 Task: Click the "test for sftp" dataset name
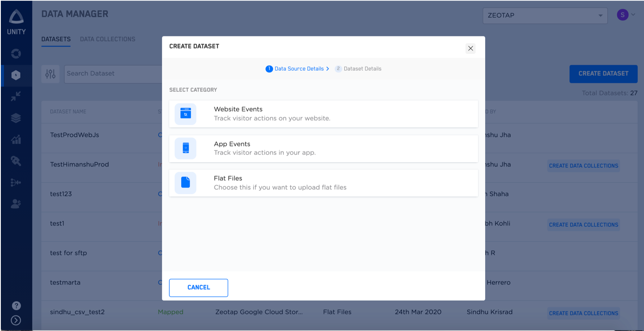coord(69,253)
